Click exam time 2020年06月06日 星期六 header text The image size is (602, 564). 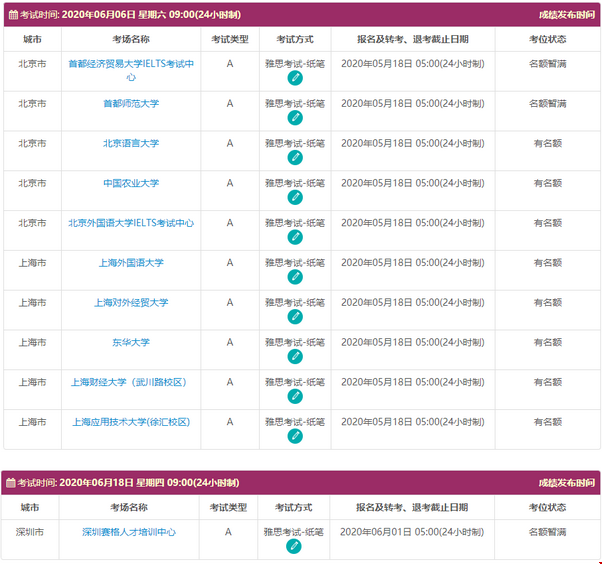point(151,15)
